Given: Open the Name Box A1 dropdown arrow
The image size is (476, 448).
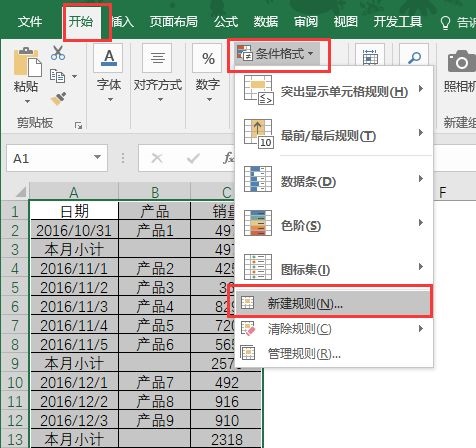Looking at the screenshot, I should [97, 157].
